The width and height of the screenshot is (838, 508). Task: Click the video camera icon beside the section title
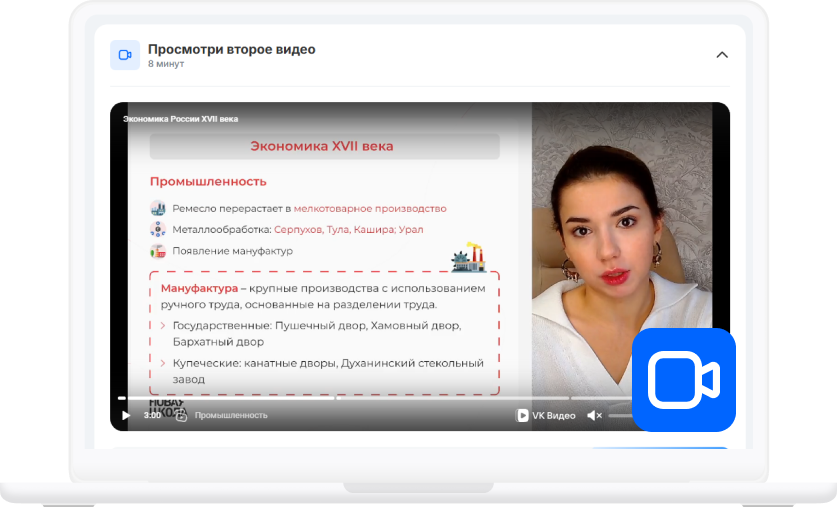point(125,55)
